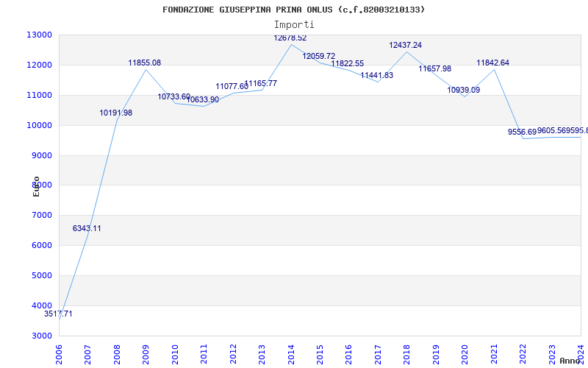
Task: Select the data label 12059.72
Action: (319, 57)
